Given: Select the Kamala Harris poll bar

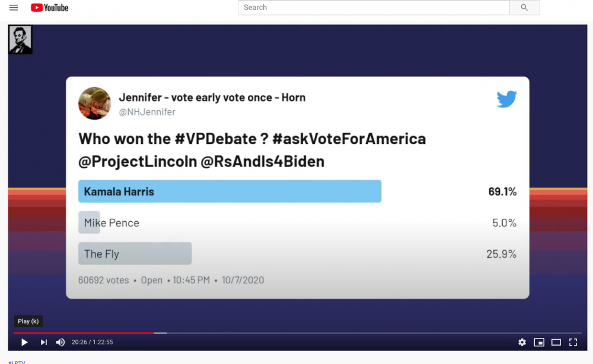Looking at the screenshot, I should [x=229, y=191].
